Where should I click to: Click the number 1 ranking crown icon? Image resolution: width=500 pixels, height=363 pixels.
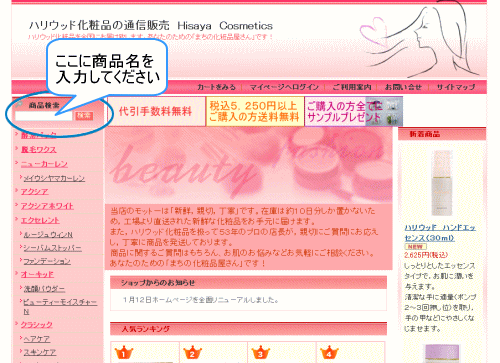point(123,352)
